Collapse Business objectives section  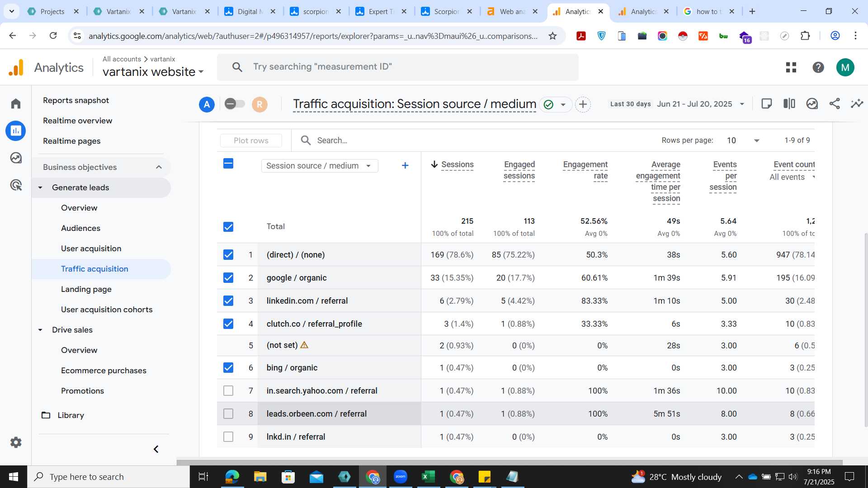pos(159,167)
